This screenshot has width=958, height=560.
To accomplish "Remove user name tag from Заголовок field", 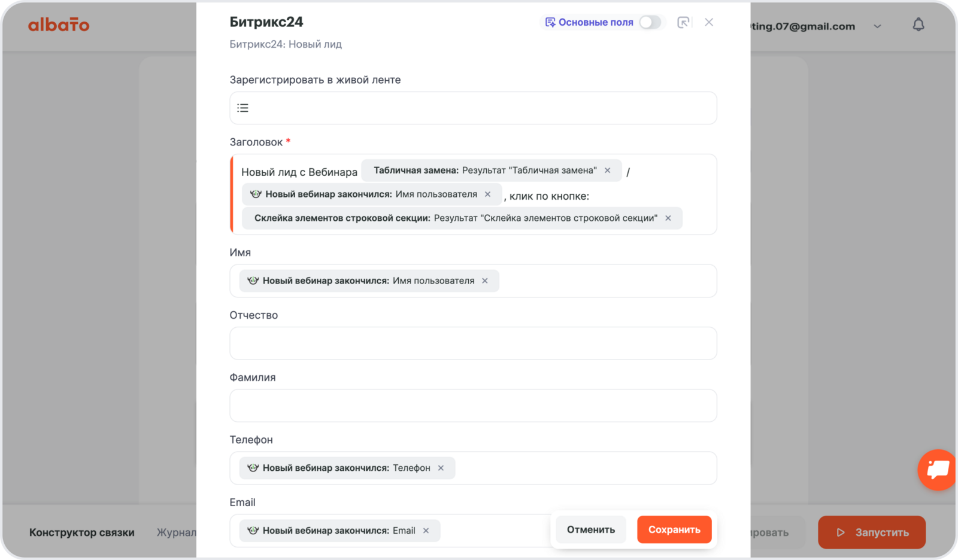I will click(488, 194).
